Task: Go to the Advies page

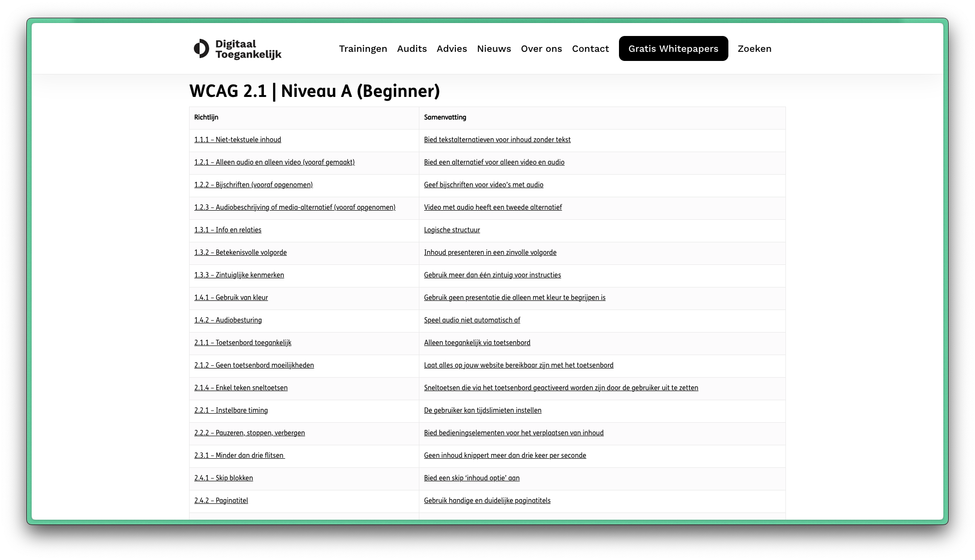Action: [452, 48]
